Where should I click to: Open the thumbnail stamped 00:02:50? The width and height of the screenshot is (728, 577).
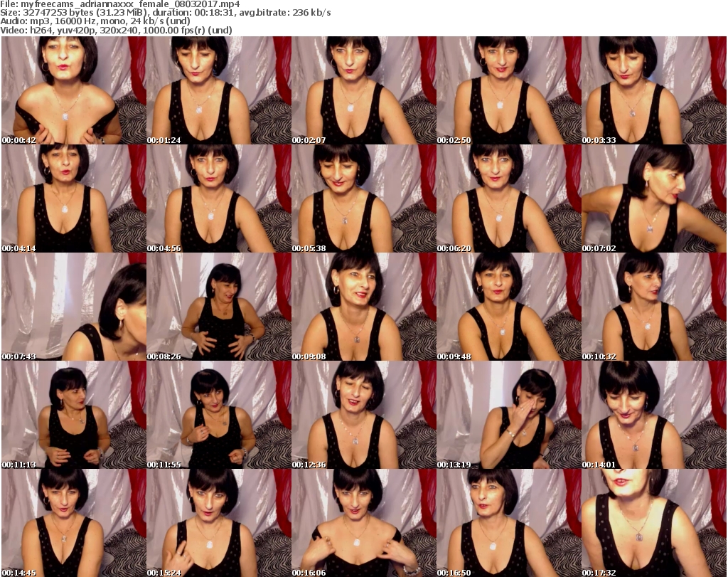click(509, 90)
